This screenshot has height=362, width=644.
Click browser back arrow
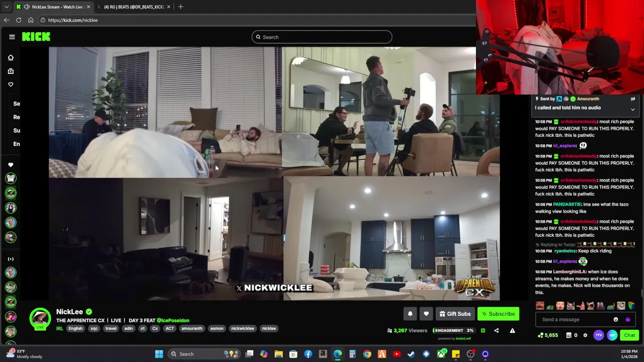click(7, 20)
